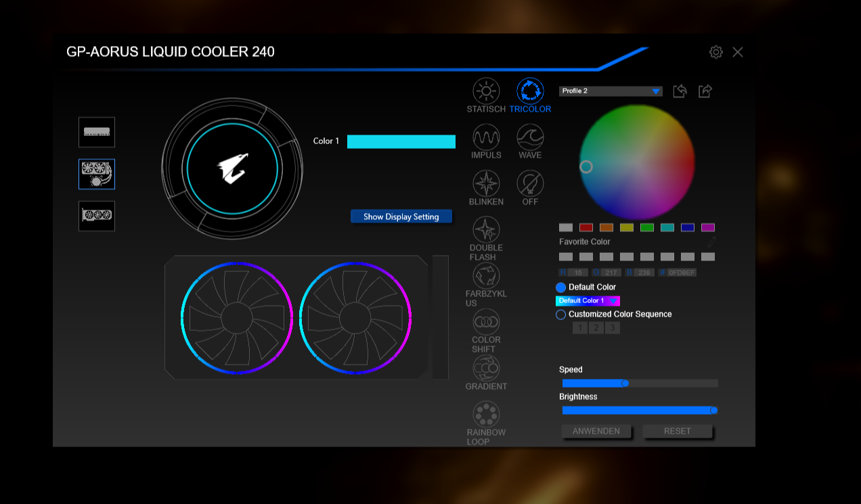Activate the BLINKEN lighting effect
Image resolution: width=861 pixels, height=504 pixels.
tap(486, 183)
